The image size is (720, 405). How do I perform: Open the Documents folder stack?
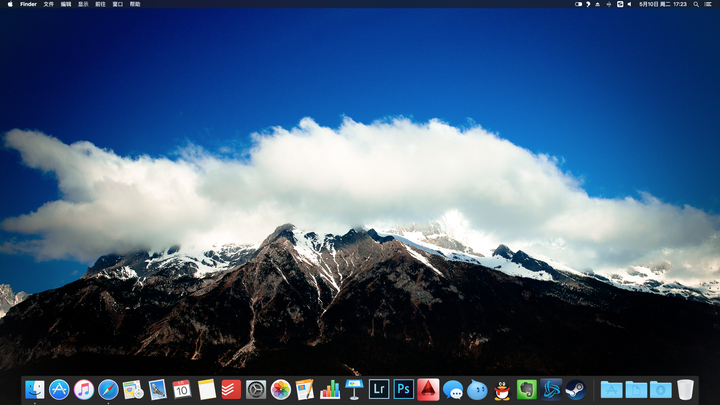pyautogui.click(x=636, y=390)
